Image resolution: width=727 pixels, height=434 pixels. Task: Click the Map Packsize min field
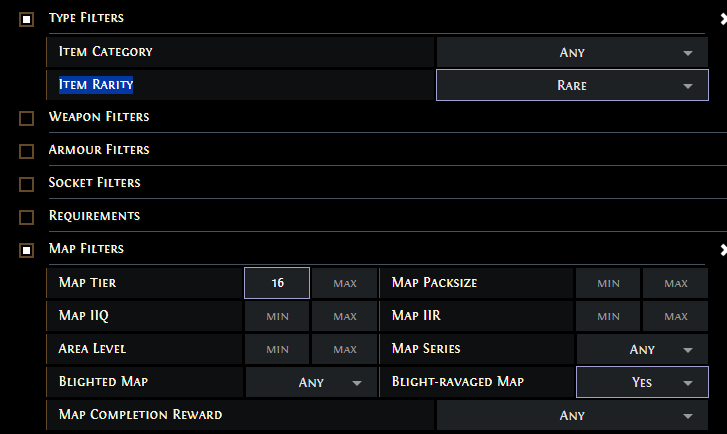coord(608,283)
